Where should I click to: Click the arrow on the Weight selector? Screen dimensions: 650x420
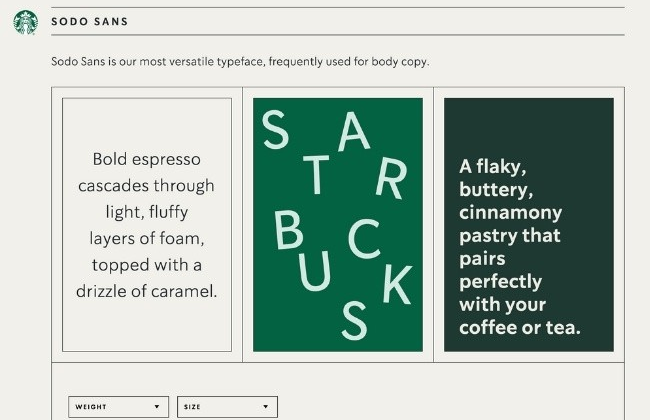[157, 407]
